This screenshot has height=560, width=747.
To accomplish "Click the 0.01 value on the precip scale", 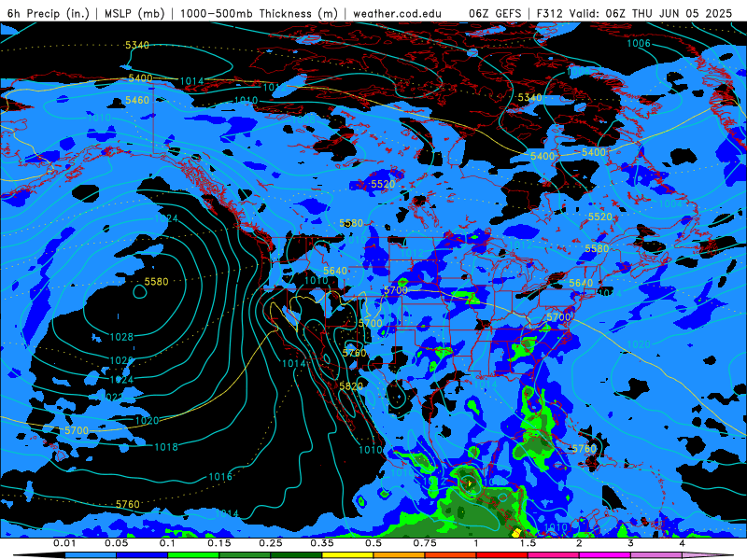I will (x=64, y=543).
